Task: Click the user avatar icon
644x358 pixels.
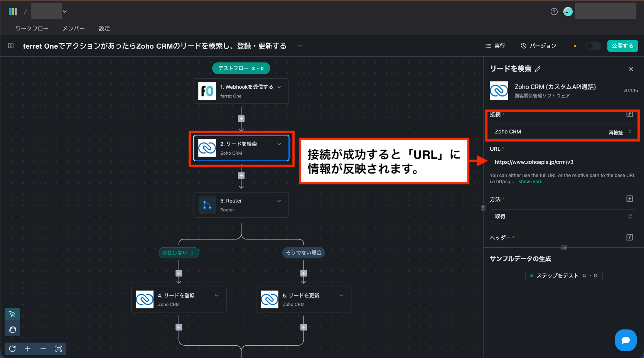Action: pos(568,12)
